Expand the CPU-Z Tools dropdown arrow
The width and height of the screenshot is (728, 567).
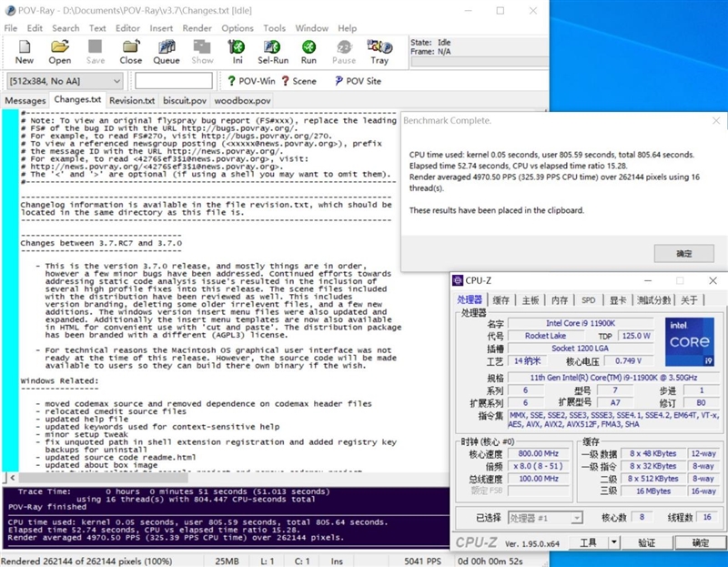(613, 542)
